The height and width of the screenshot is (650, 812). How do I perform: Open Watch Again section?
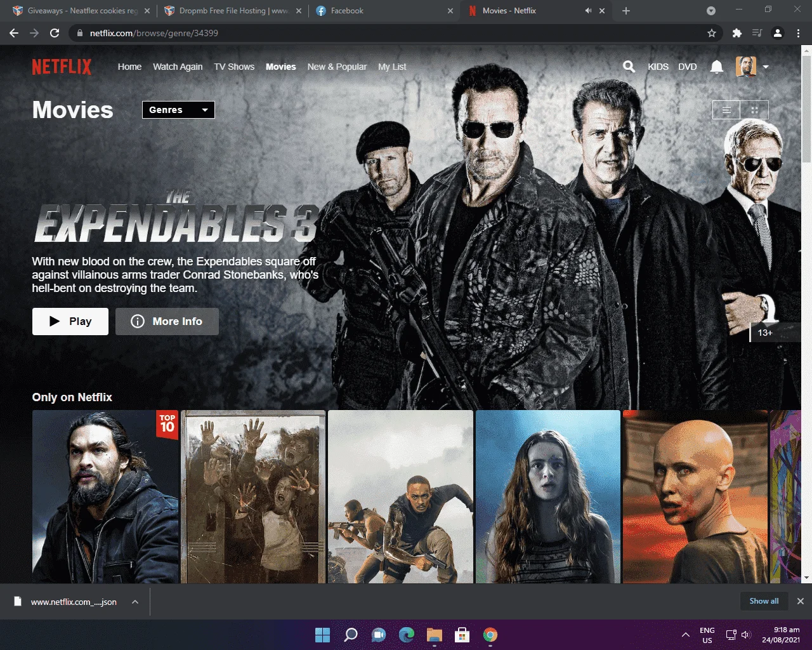click(x=178, y=67)
